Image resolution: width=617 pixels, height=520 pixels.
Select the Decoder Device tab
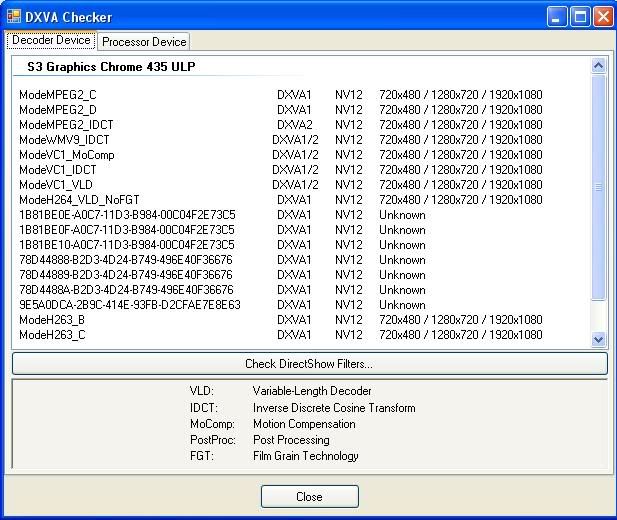(x=51, y=40)
